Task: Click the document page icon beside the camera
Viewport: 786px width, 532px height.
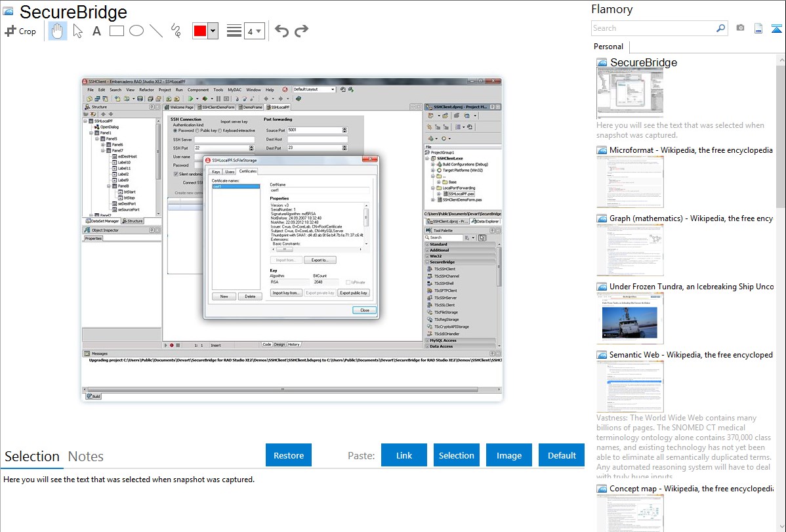Action: tap(758, 28)
